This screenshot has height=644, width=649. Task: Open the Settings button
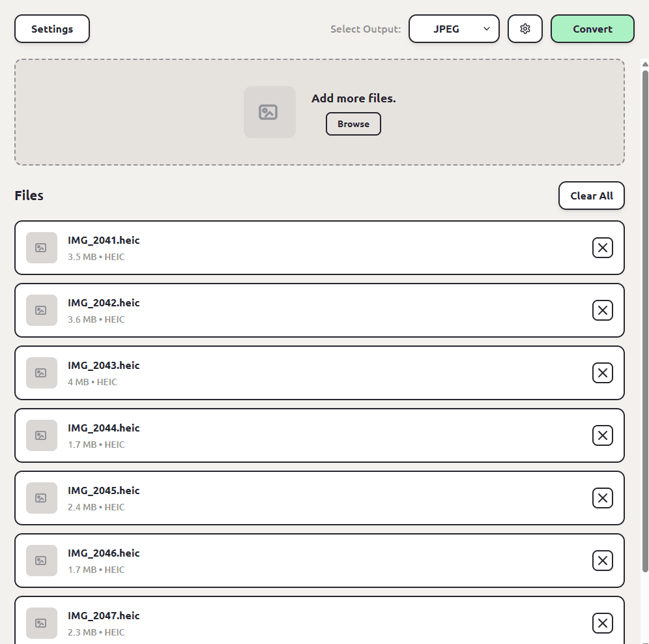(52, 29)
